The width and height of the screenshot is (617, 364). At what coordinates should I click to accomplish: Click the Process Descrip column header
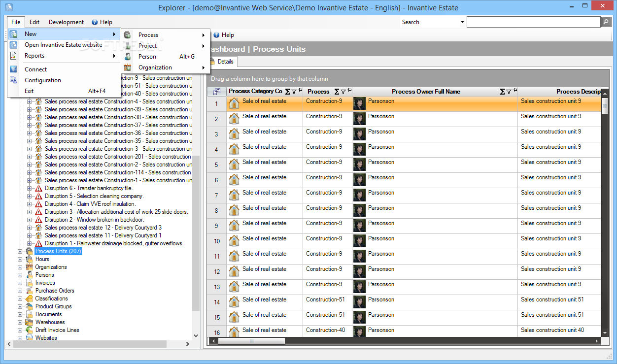pos(560,92)
